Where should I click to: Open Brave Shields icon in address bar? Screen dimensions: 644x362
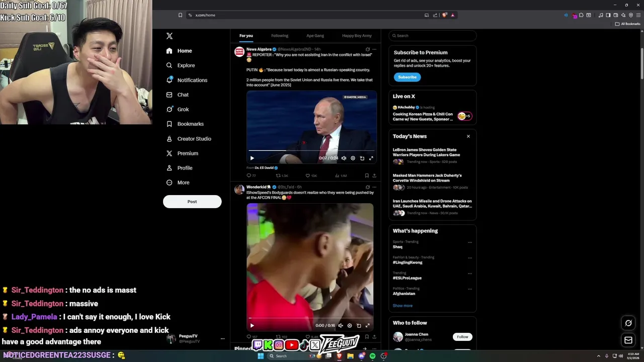[x=444, y=15]
